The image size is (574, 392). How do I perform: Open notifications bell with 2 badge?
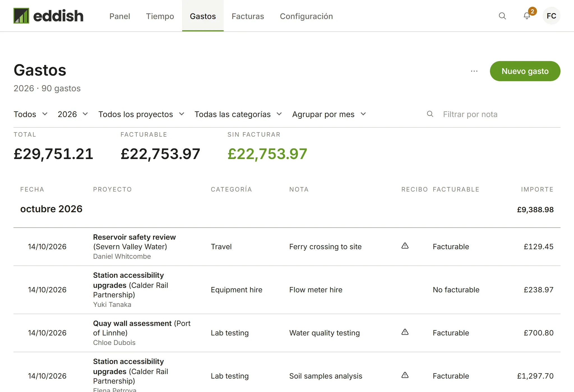tap(527, 16)
